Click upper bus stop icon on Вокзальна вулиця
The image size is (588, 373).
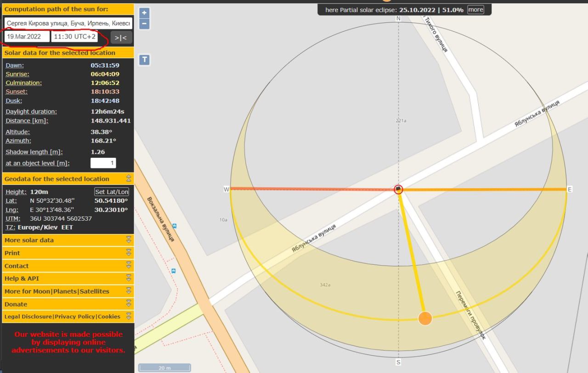pos(175,226)
